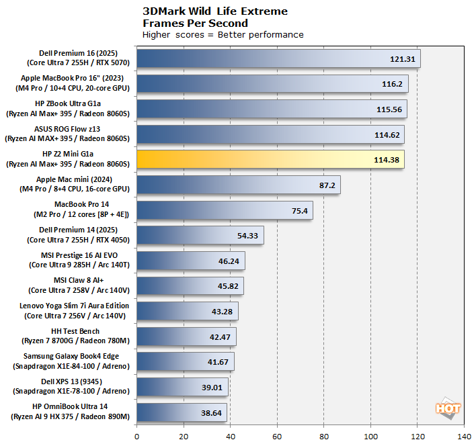Screen dimensions: 476x448
Task: Click '(Core Ultra 9 285H / Arc 140T)' spec text
Action: 79,265
